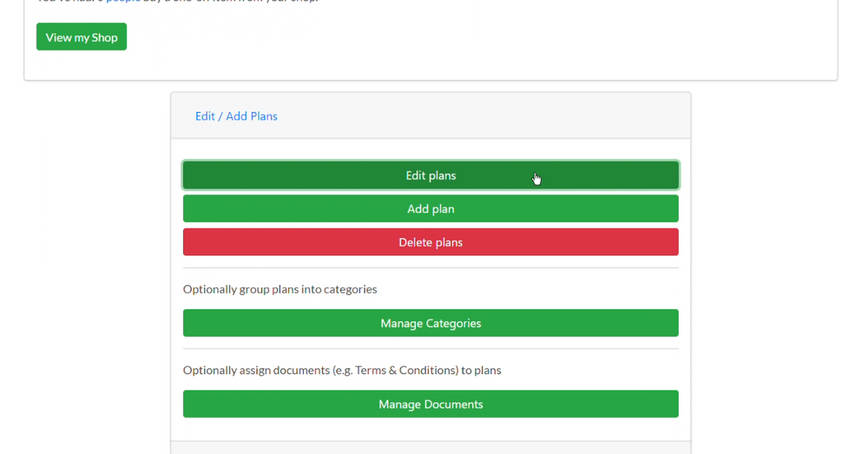Choose the red Delete plans button
Viewport: 868px width, 454px height.
point(431,242)
